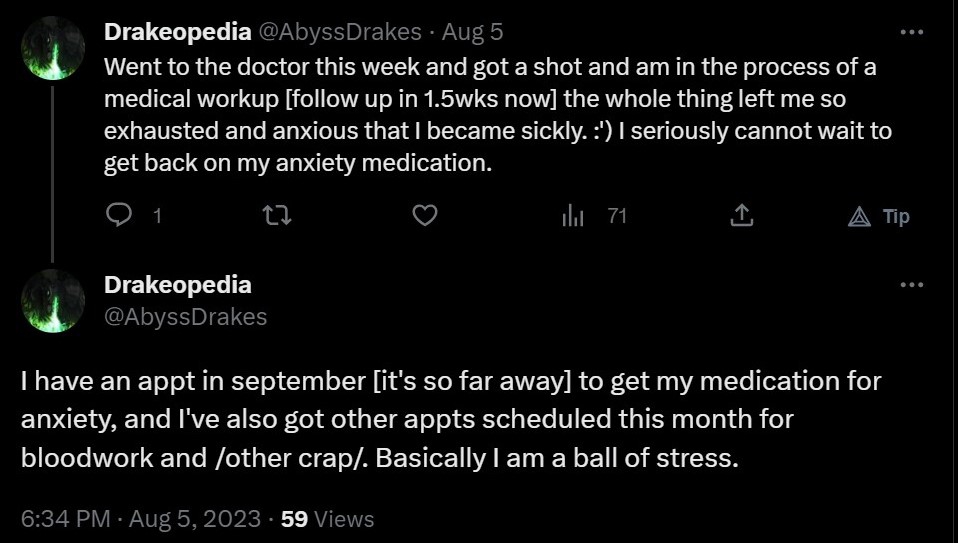This screenshot has width=958, height=543.
Task: Click the Drakeopedia name on the main tweet
Action: [178, 285]
